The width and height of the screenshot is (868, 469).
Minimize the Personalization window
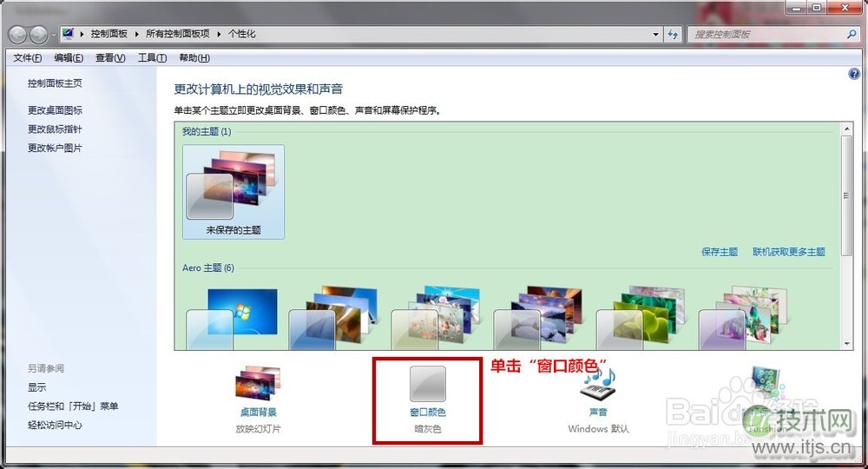797,8
